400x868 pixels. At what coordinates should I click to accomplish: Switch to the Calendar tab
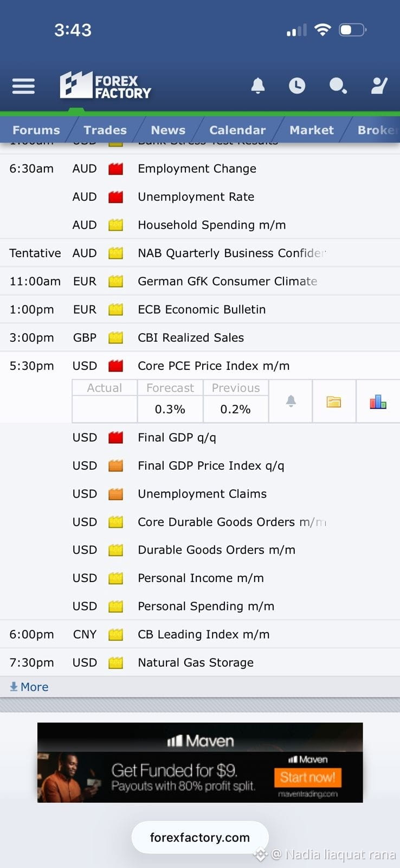coord(237,130)
